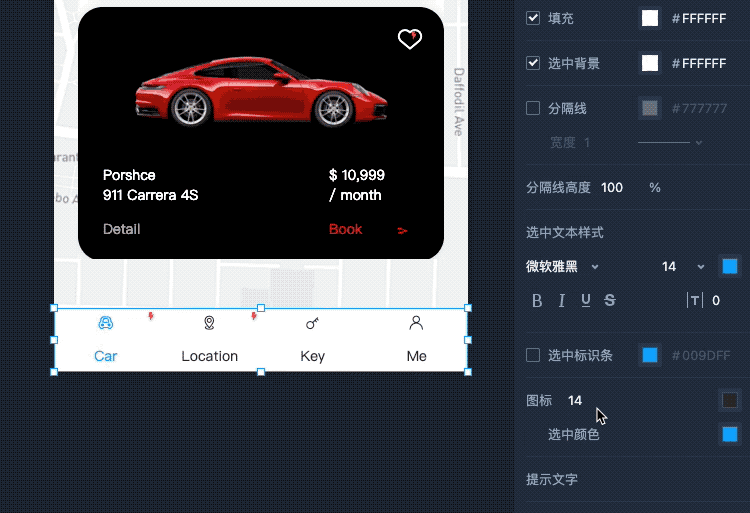This screenshot has height=513, width=750.
Task: Open the 选中背景 white color swatch
Action: (650, 63)
